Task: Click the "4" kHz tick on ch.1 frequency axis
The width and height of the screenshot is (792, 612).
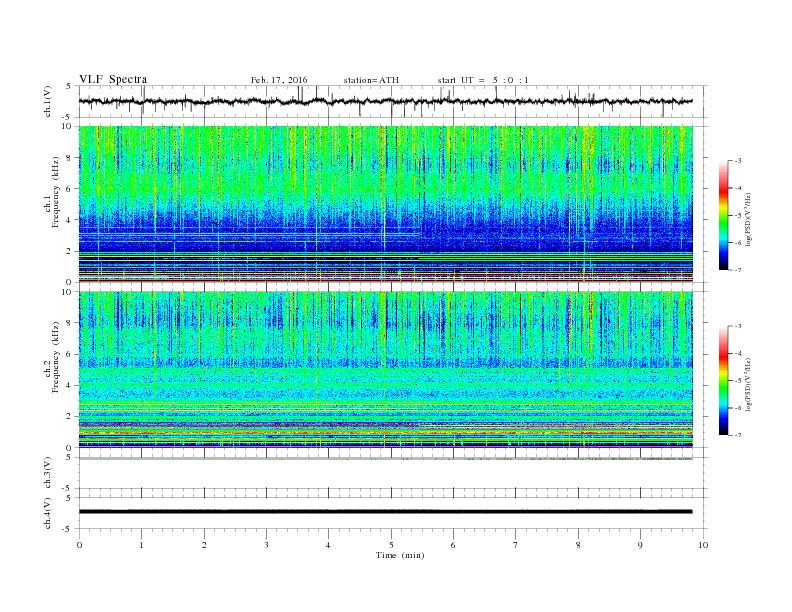Action: click(x=70, y=220)
